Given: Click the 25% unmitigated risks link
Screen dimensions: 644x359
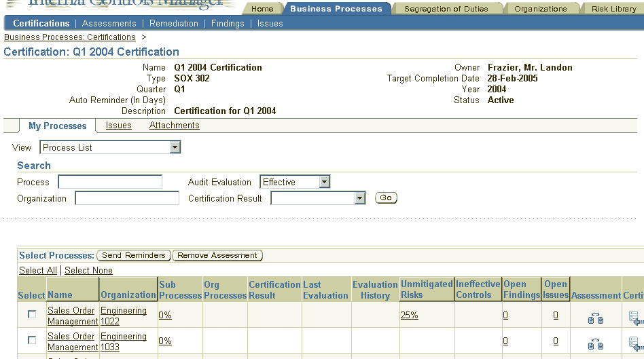Looking at the screenshot, I should pyautogui.click(x=410, y=315).
